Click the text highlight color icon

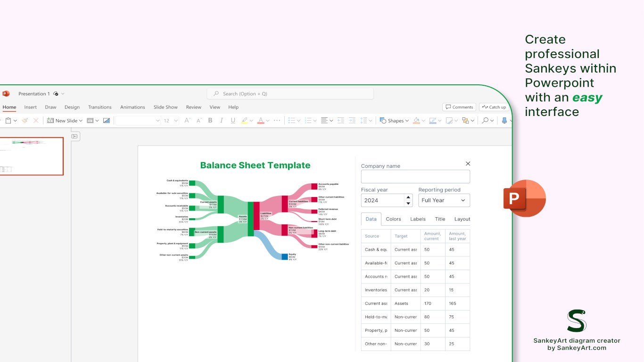click(244, 121)
